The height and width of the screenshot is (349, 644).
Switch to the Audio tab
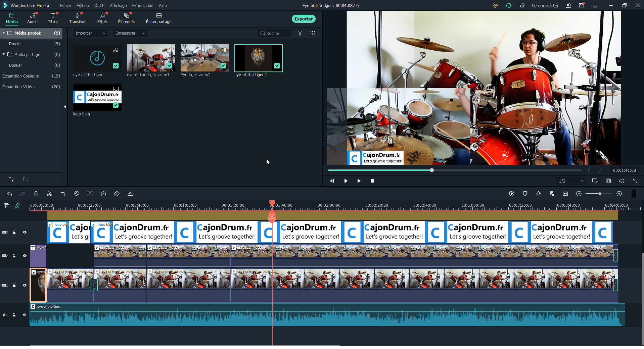pyautogui.click(x=33, y=19)
